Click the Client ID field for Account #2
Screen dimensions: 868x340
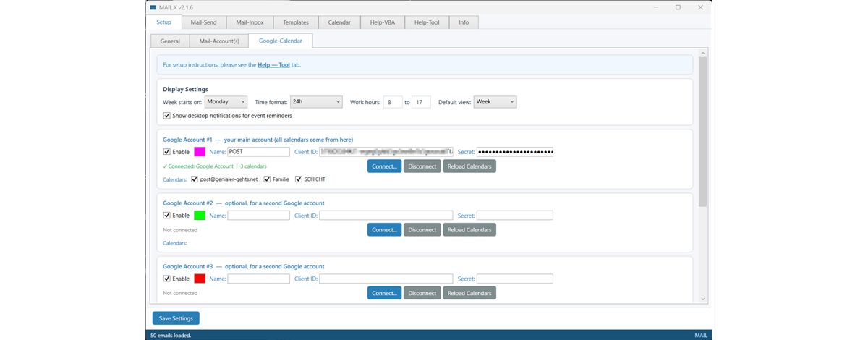click(386, 215)
